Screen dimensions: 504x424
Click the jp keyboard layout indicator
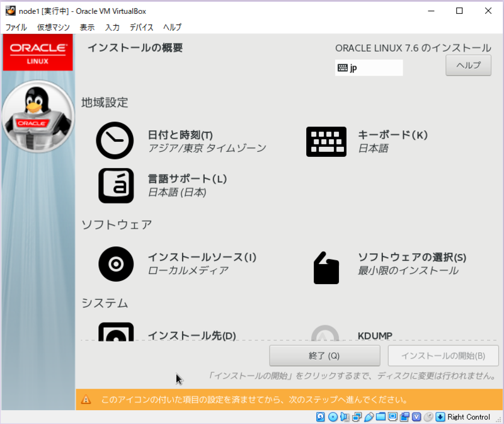pyautogui.click(x=369, y=68)
